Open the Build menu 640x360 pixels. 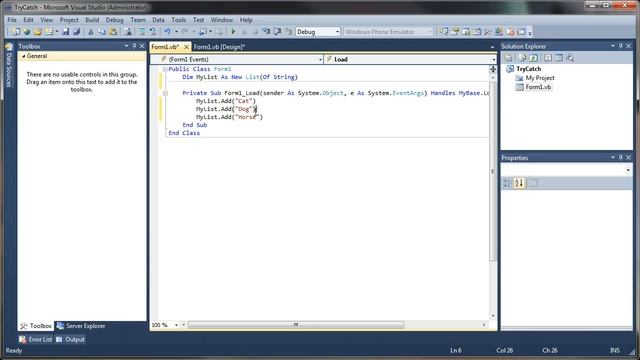pos(92,20)
